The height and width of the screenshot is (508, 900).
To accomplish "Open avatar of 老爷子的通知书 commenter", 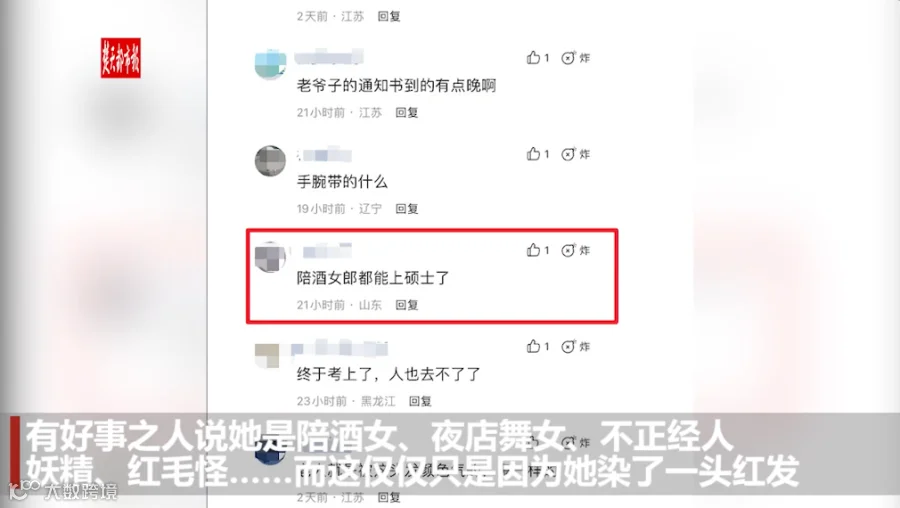I will (270, 64).
